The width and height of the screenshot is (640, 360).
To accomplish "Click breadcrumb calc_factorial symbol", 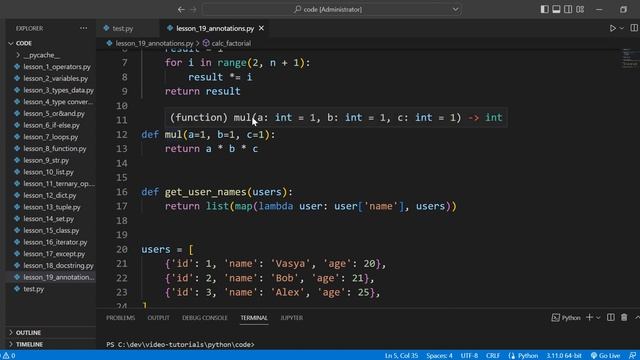I will [x=227, y=43].
